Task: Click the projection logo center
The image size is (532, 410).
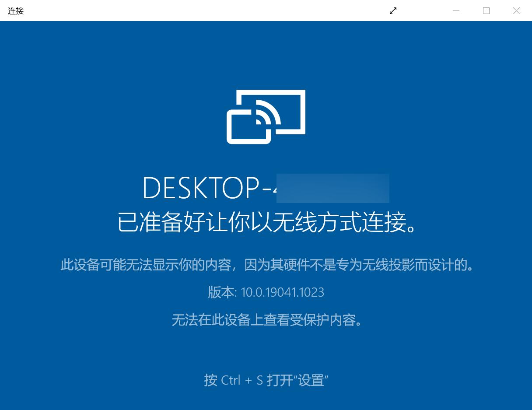Action: tap(266, 117)
